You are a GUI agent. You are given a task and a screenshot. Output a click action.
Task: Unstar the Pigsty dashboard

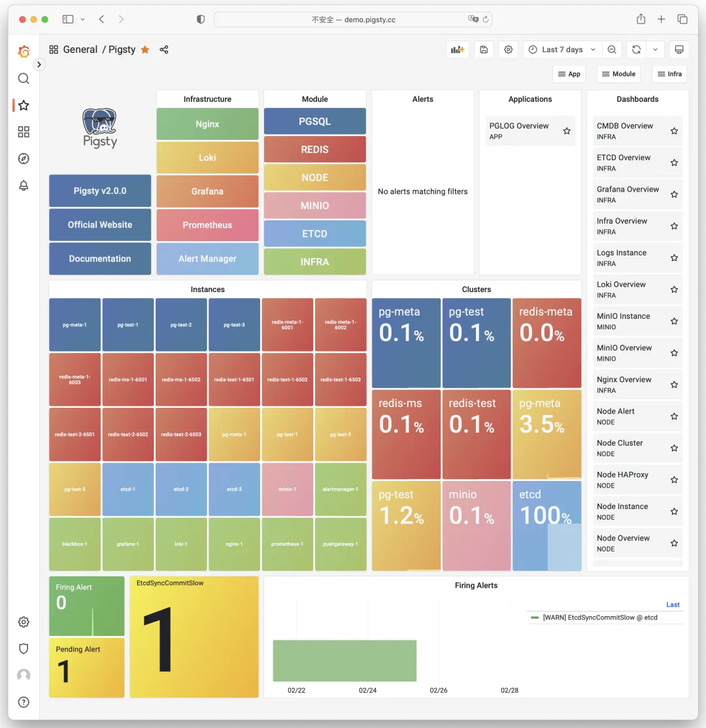click(x=145, y=50)
